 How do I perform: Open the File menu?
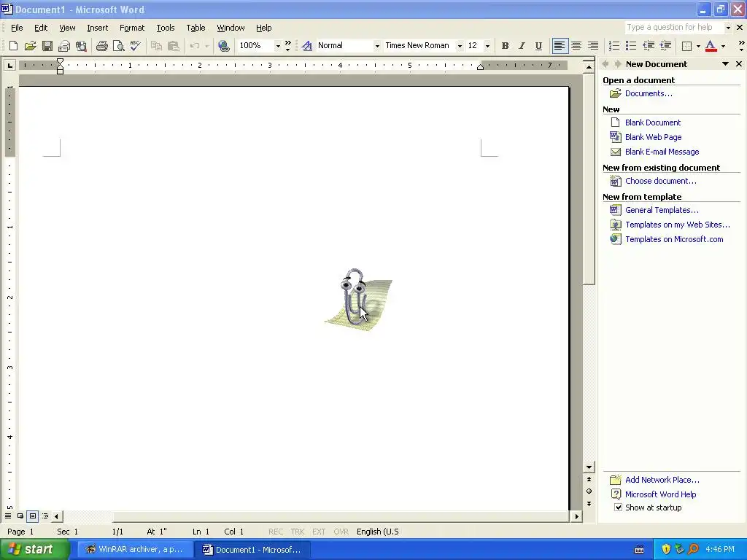click(17, 28)
